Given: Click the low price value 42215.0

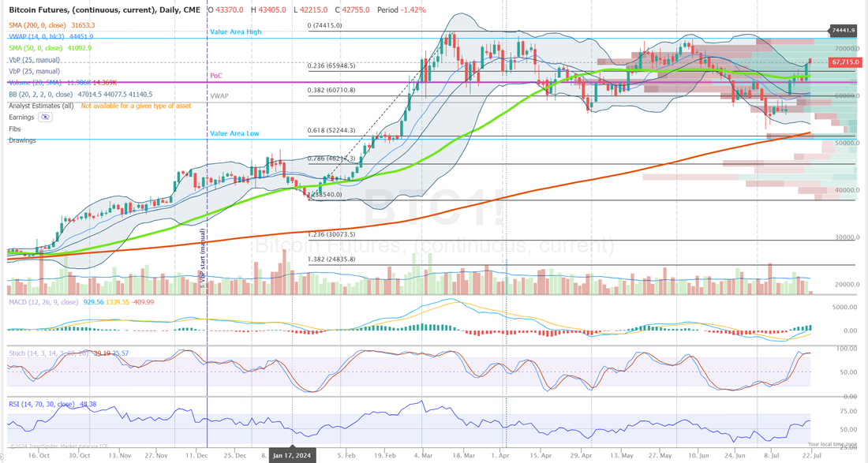Looking at the screenshot, I should 313,10.
